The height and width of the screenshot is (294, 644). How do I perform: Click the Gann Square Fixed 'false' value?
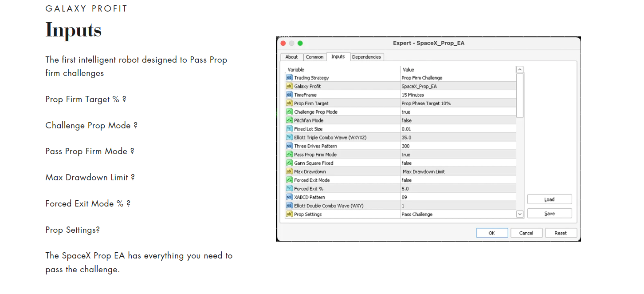pyautogui.click(x=406, y=163)
